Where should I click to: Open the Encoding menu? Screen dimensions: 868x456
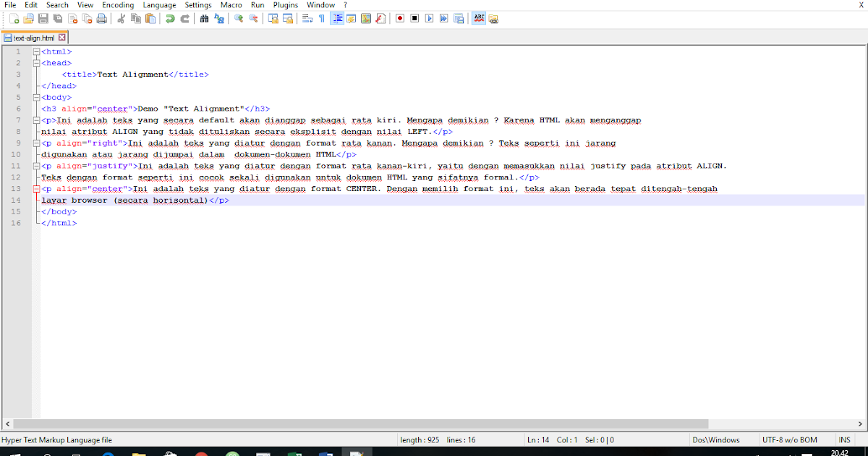pos(118,5)
